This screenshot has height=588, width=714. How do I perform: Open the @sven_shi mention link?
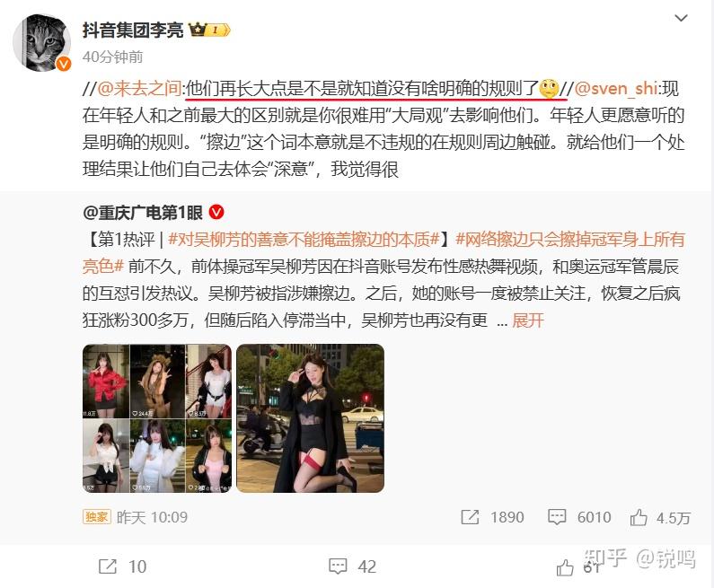[615, 88]
